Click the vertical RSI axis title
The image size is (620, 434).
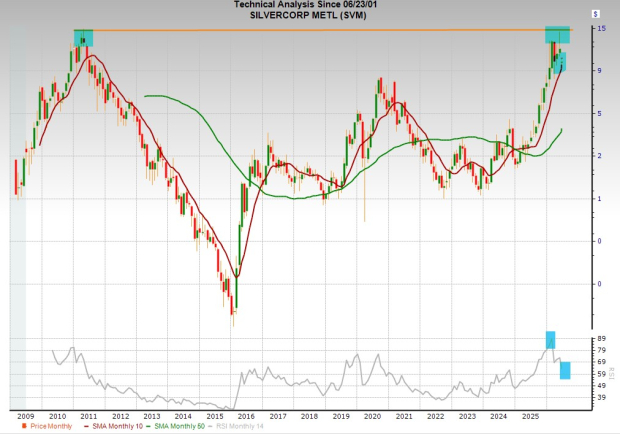click(x=611, y=373)
